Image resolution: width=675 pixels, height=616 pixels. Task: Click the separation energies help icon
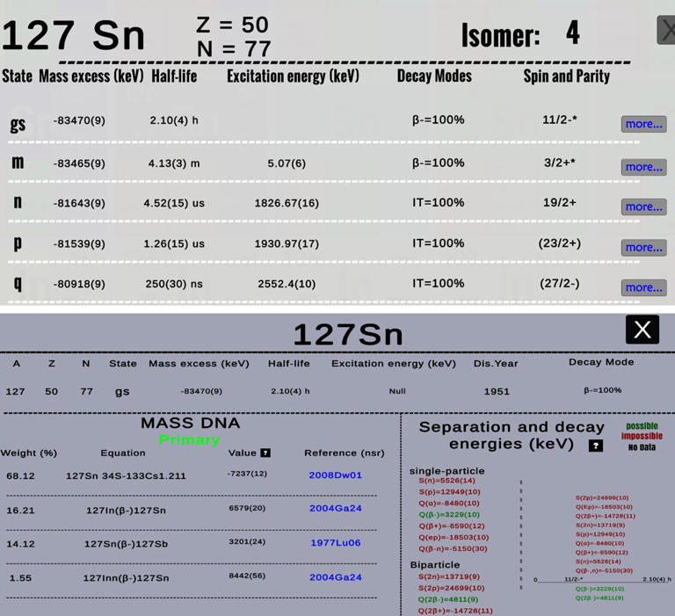[596, 446]
